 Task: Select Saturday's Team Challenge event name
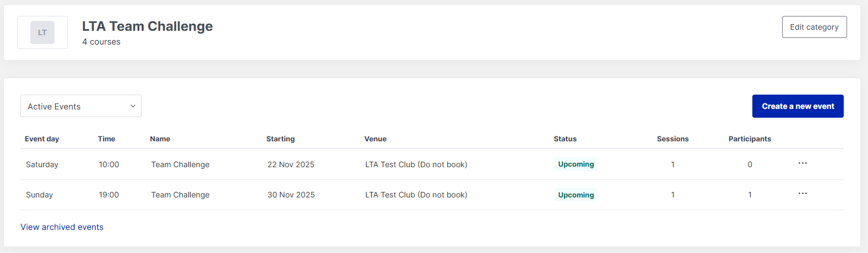tap(180, 164)
